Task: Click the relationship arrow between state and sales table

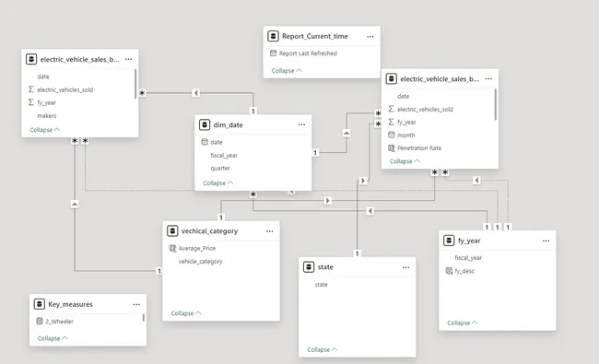Action: coord(363,181)
